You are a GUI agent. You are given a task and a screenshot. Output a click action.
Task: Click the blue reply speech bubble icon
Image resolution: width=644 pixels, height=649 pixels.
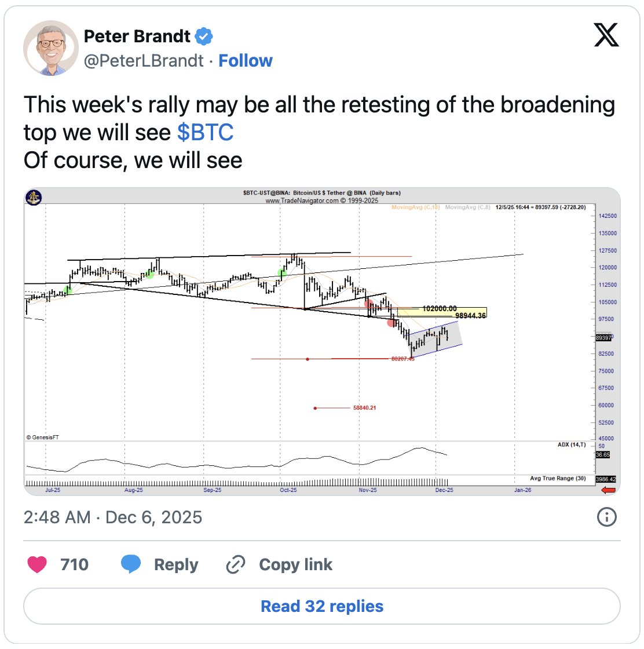(131, 564)
